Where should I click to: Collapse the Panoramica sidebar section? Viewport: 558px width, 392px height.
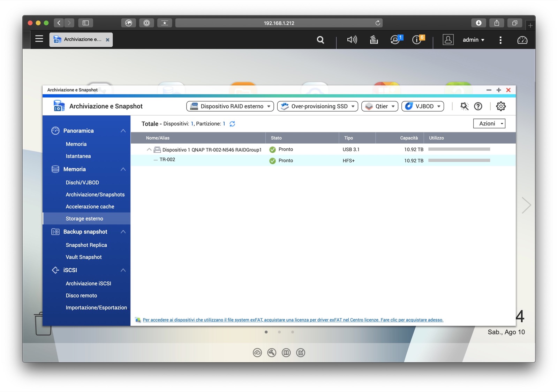pyautogui.click(x=123, y=131)
